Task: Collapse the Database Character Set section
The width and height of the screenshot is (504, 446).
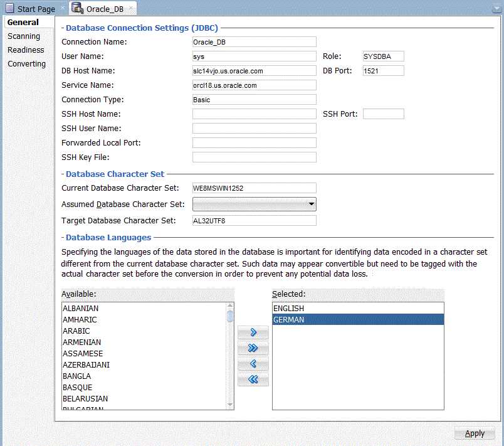Action: tap(63, 174)
